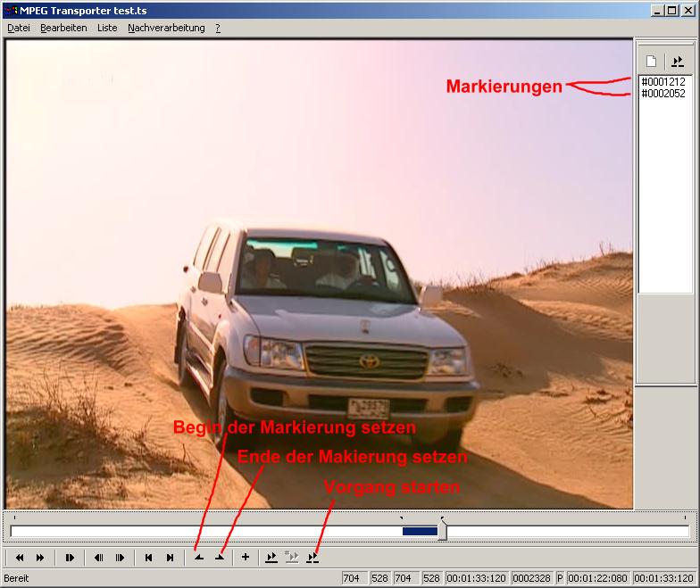700x588 pixels.
Task: Open the Datei menu
Action: 19,28
